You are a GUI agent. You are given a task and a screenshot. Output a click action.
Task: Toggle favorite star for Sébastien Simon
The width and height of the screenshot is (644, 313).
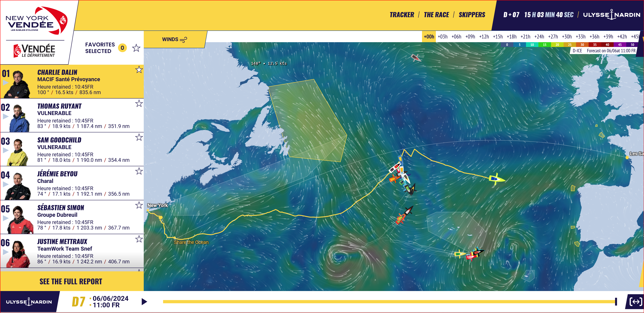click(x=139, y=205)
